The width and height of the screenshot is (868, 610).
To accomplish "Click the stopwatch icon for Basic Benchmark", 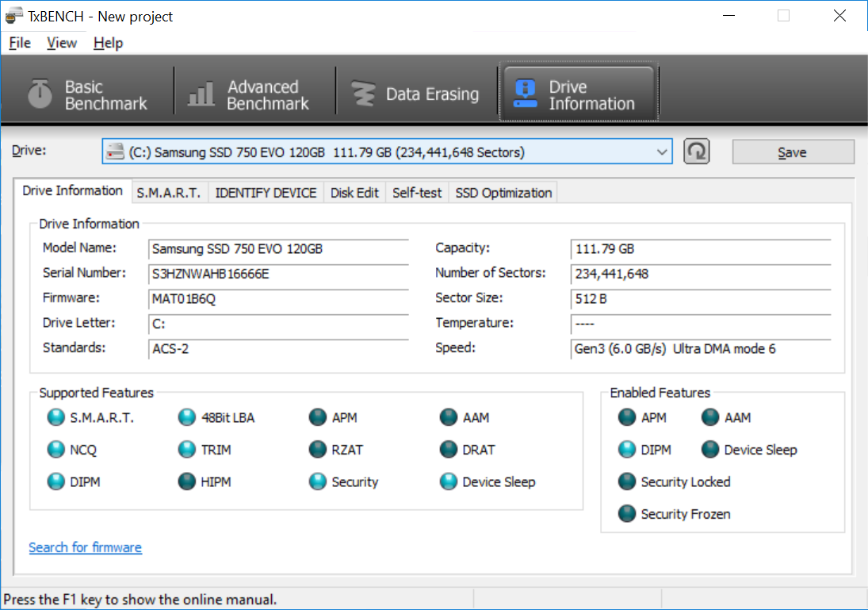I will 40,94.
